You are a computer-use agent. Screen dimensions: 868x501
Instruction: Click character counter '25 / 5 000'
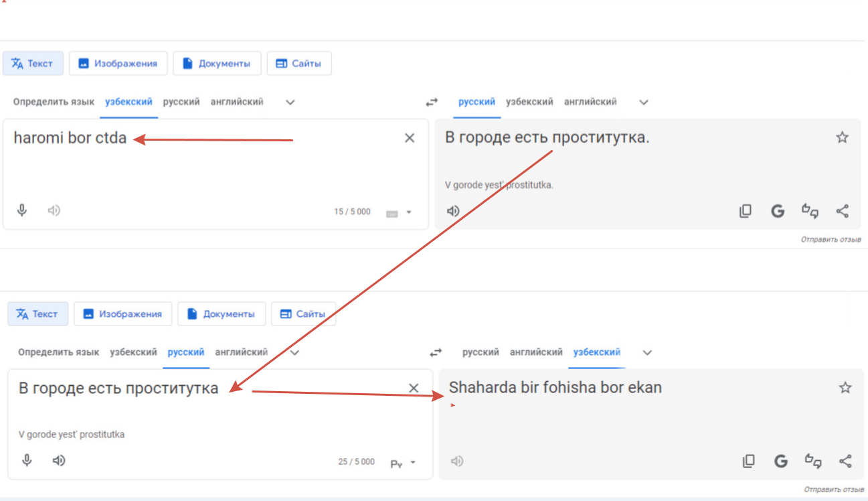pyautogui.click(x=356, y=462)
